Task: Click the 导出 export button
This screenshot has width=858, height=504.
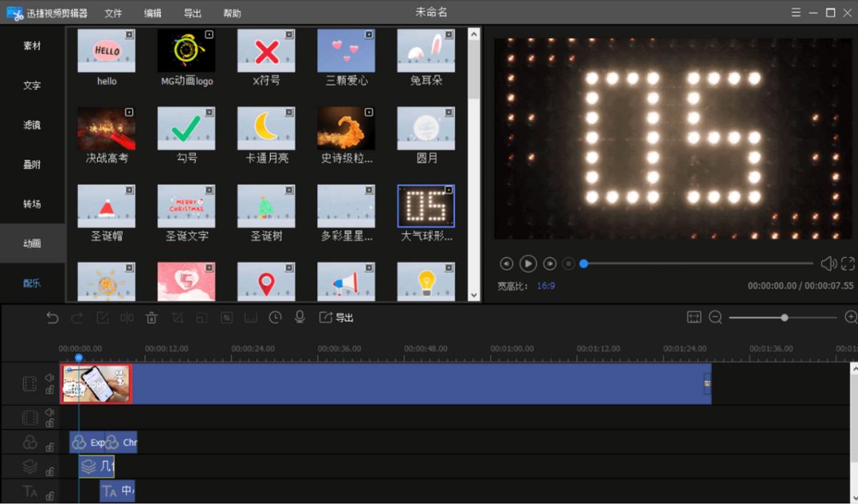Action: click(x=337, y=317)
